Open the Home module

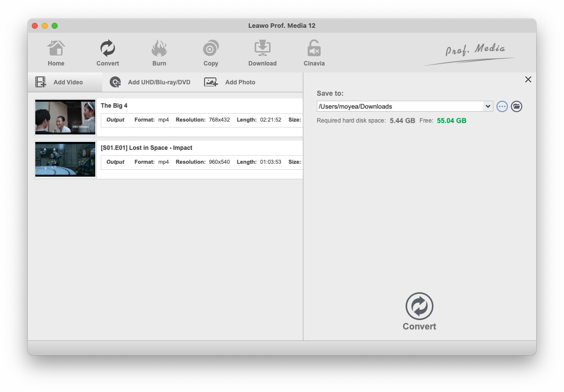click(x=56, y=53)
